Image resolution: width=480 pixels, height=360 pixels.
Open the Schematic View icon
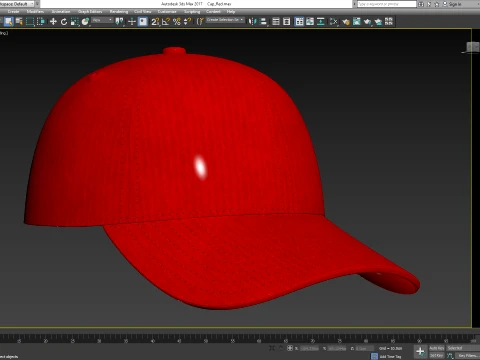coord(321,22)
